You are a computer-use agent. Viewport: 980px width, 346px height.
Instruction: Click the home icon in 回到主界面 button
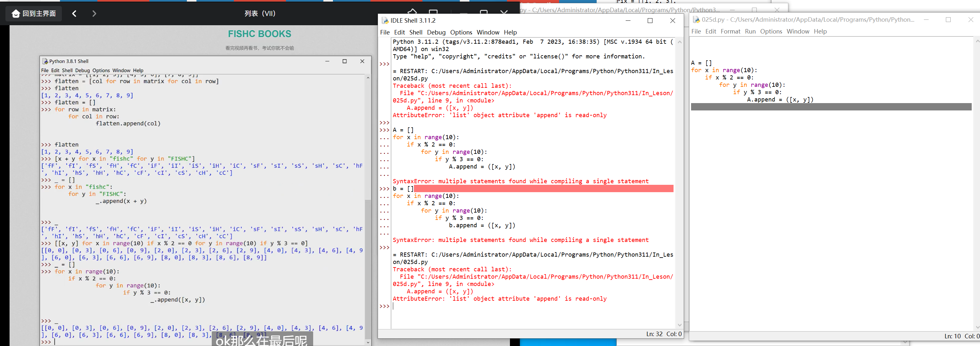click(x=16, y=14)
